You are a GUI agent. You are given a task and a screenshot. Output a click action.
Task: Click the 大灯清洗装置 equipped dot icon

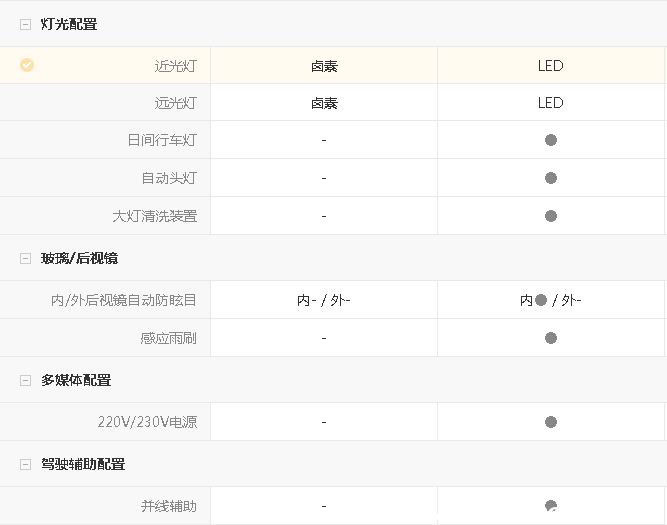coord(550,216)
